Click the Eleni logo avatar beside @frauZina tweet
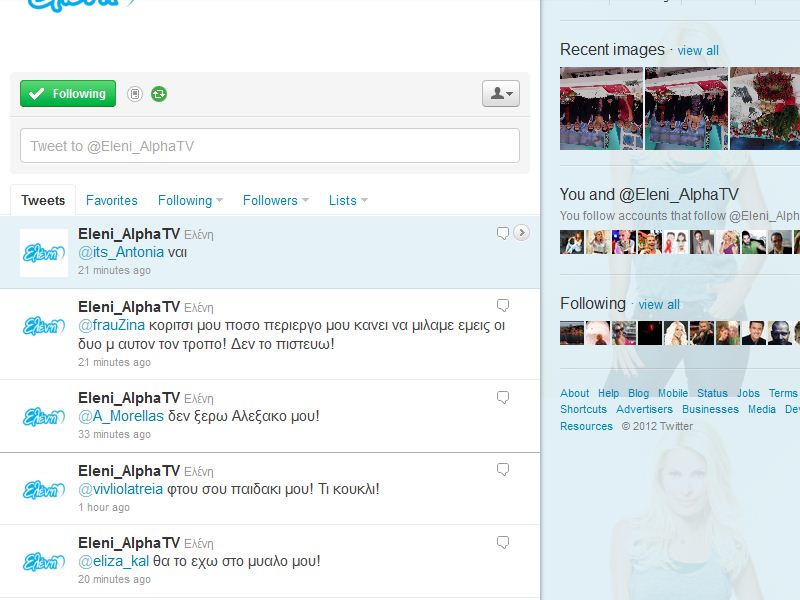 [44, 326]
